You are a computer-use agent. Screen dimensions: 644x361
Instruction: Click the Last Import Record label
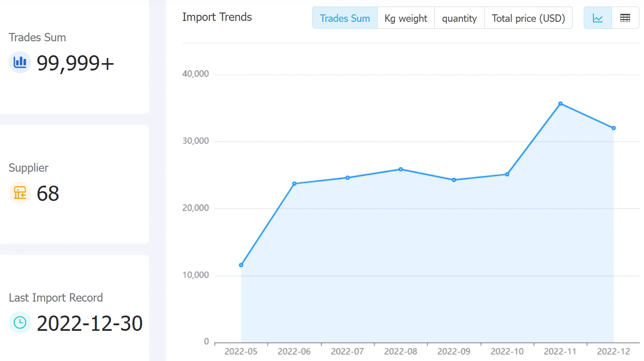56,298
